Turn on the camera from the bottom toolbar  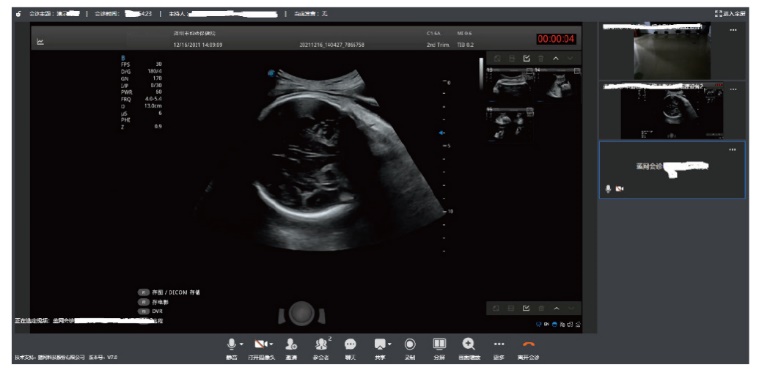tap(261, 344)
